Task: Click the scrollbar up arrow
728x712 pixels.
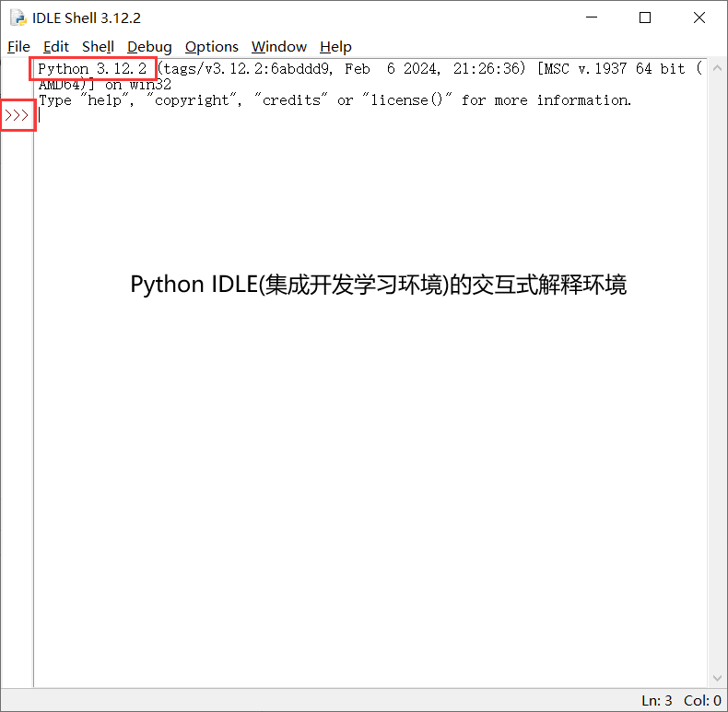Action: coord(716,67)
